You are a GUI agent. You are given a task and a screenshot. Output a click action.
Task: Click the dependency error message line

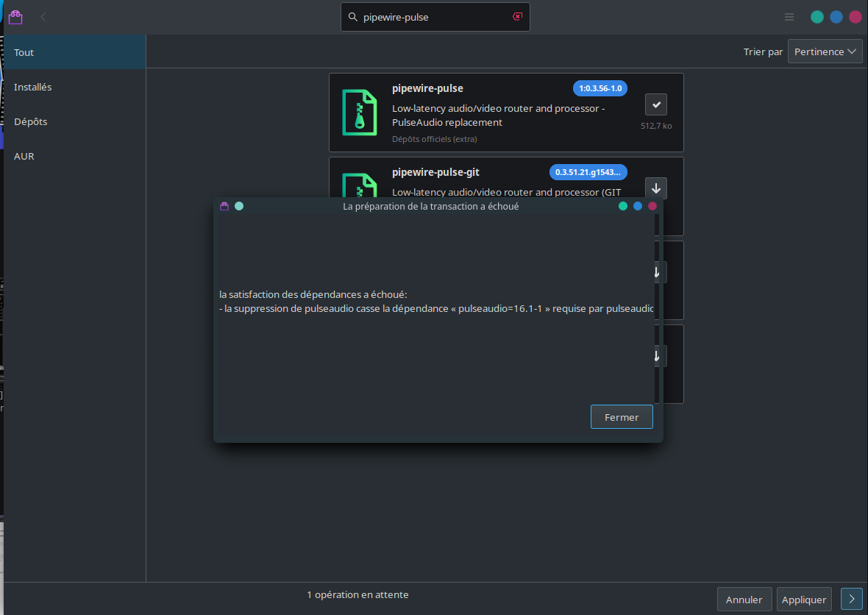pos(436,308)
